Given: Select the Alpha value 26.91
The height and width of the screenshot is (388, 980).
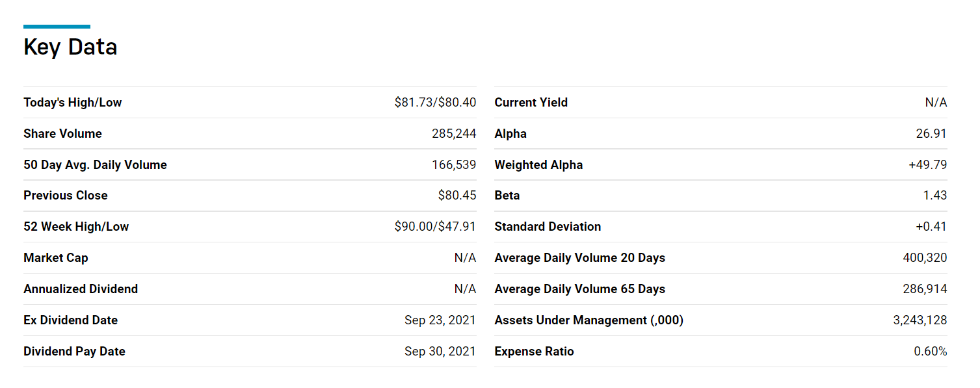Looking at the screenshot, I should coord(931,134).
